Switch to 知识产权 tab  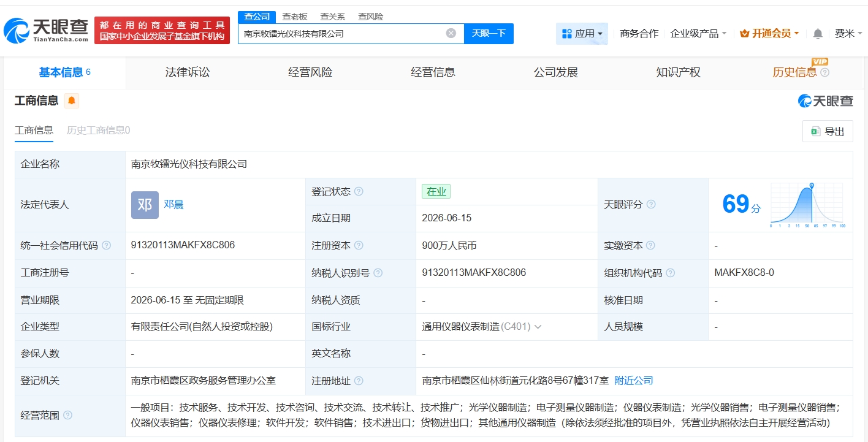[678, 72]
